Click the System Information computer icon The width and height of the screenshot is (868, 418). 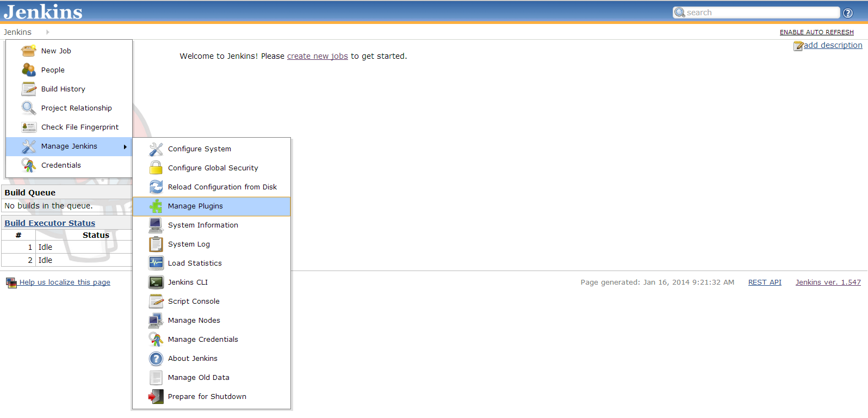click(156, 225)
